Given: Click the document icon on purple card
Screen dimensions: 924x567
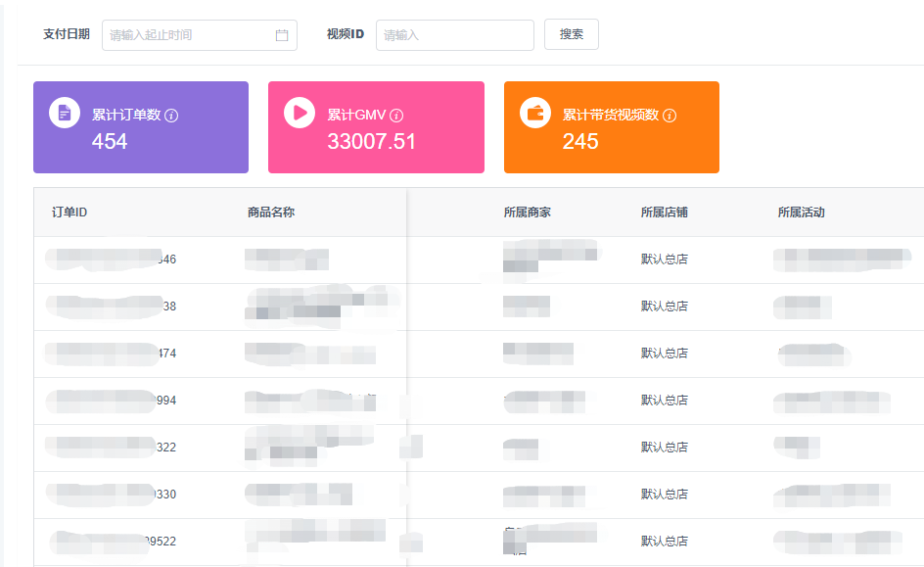Looking at the screenshot, I should [65, 113].
